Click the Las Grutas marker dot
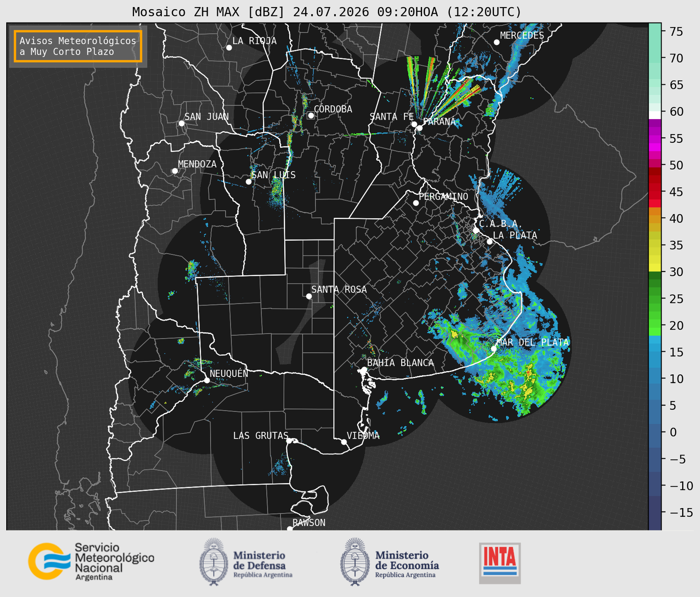This screenshot has height=597, width=700. [x=289, y=440]
